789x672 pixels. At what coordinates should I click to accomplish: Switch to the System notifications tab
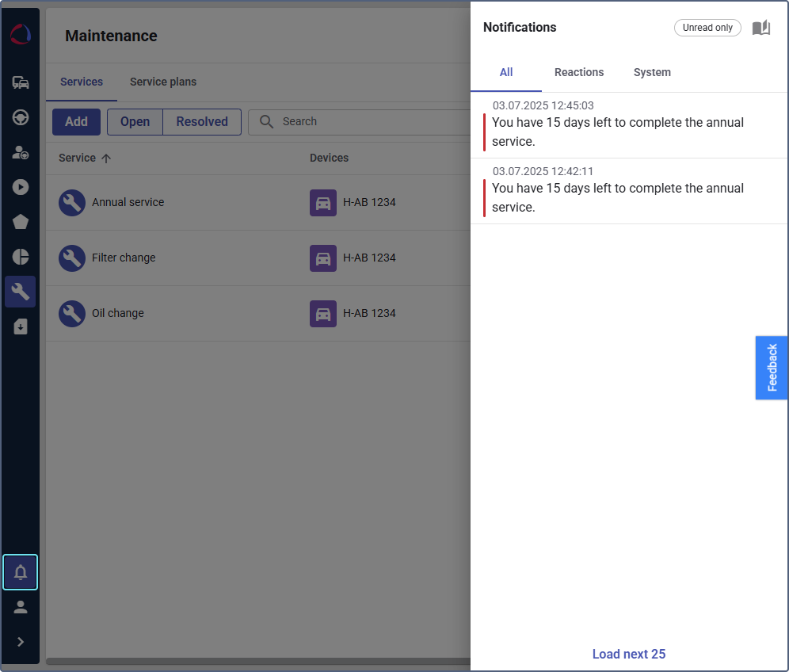click(652, 72)
